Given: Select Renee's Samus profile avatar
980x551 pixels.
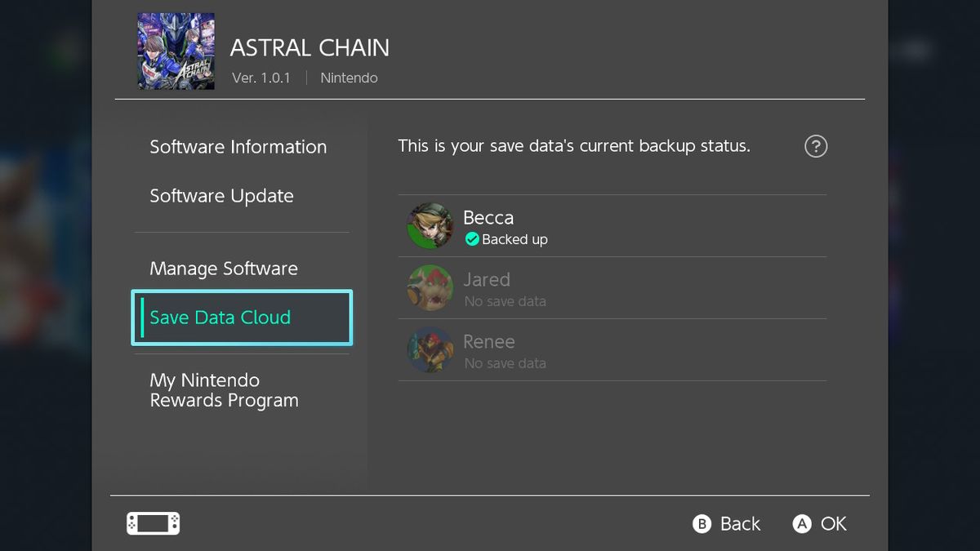Looking at the screenshot, I should [430, 350].
